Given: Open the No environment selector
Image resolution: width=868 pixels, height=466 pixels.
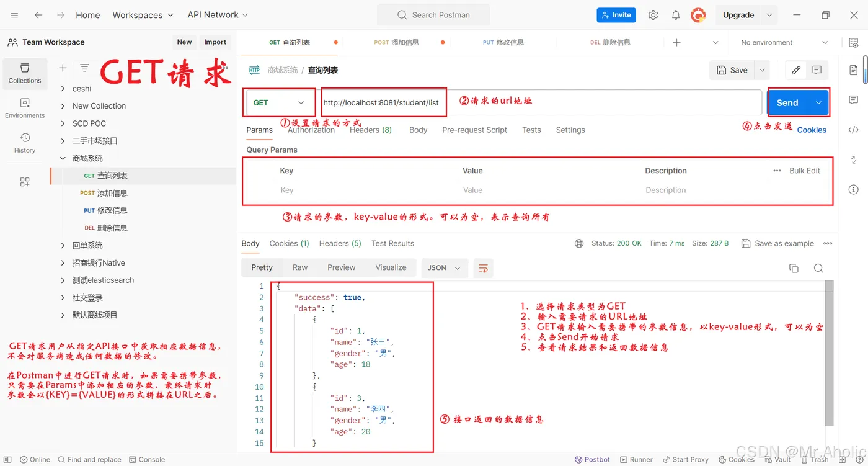Looking at the screenshot, I should (x=784, y=42).
